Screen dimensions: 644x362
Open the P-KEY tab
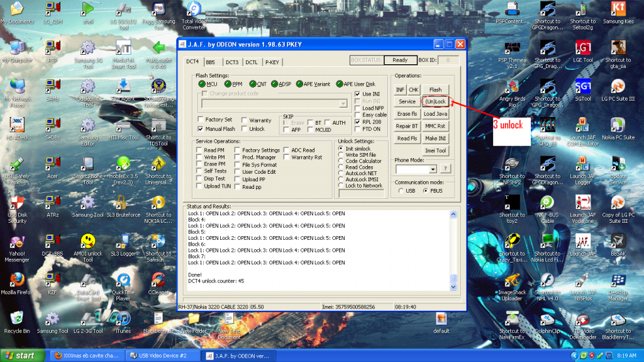click(272, 62)
